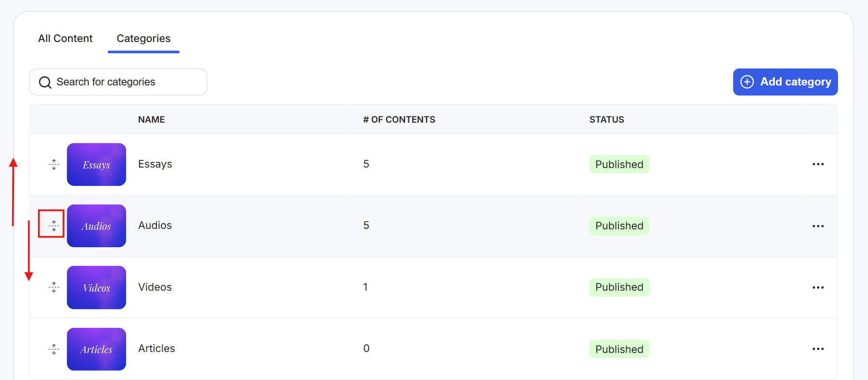Open the three-dot menu for Articles
Viewport: 868px width, 380px height.
[x=818, y=349]
